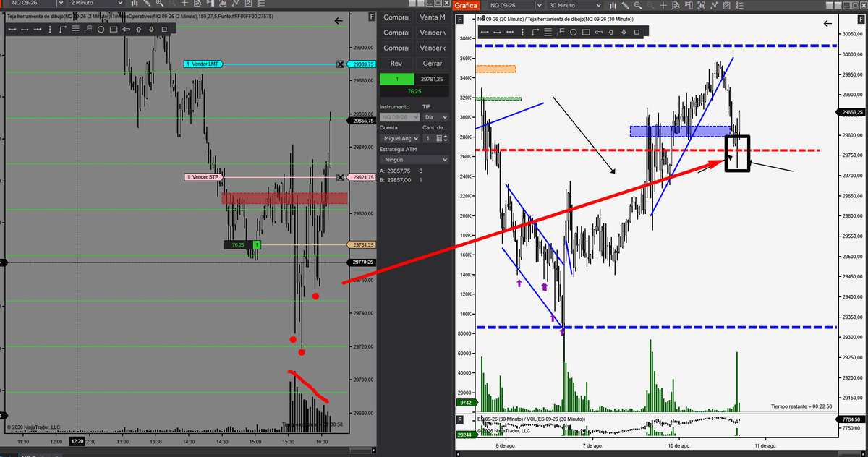Image resolution: width=868 pixels, height=457 pixels.
Task: Toggle F button on ES volume panel
Action: point(460,419)
